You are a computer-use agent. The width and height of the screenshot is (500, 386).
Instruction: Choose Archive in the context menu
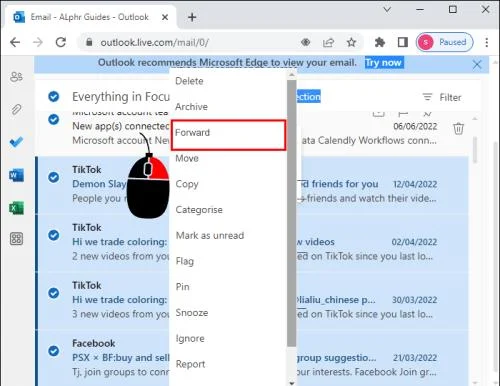coord(228,107)
